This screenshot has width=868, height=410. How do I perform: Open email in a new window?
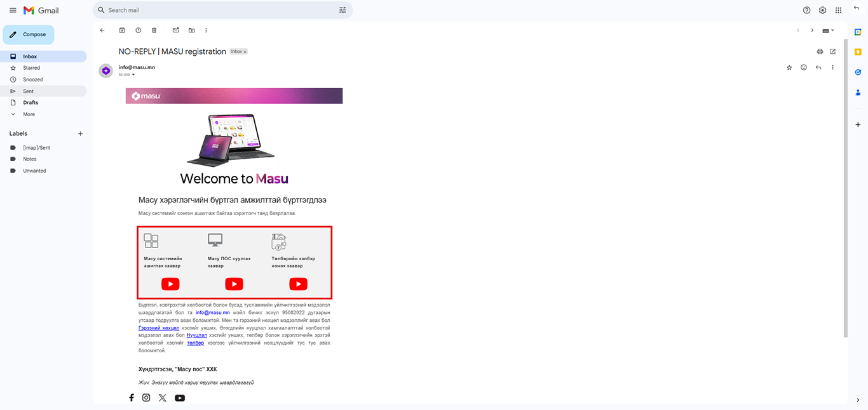coord(832,51)
